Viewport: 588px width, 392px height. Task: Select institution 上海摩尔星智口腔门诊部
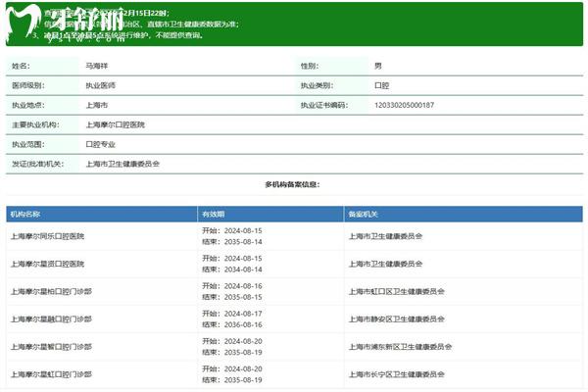(x=51, y=347)
